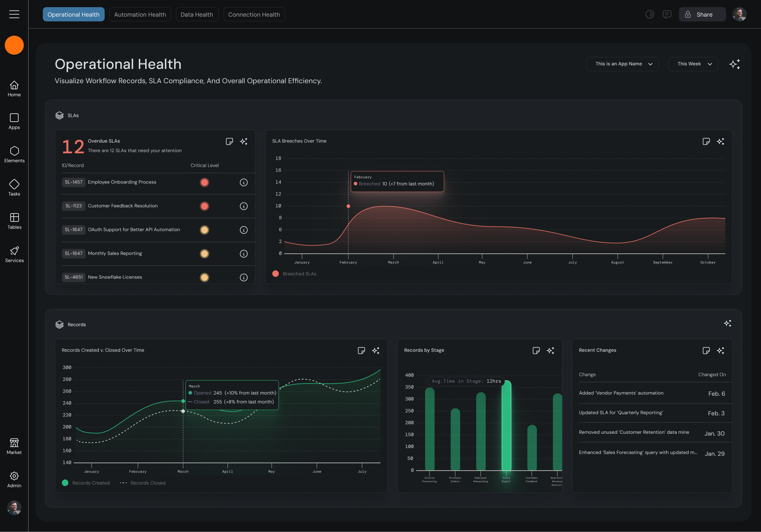Expand the This is an App Name dropdown
Screen dimensions: 761x532
pyautogui.click(x=622, y=64)
